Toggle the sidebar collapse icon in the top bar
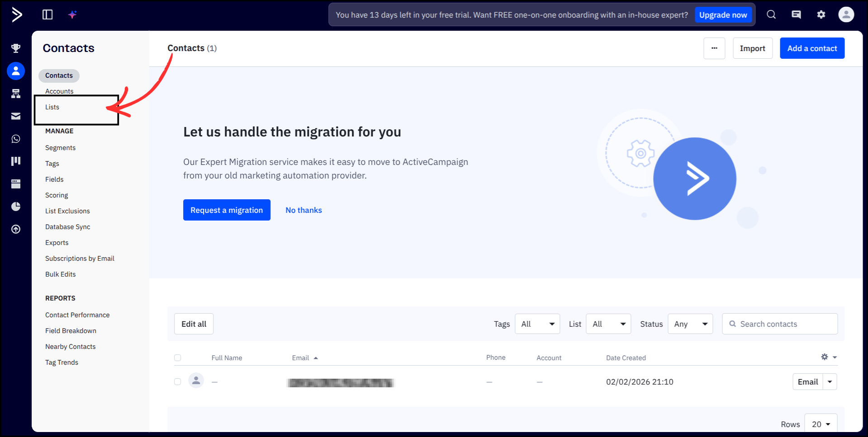This screenshot has height=437, width=868. click(47, 14)
